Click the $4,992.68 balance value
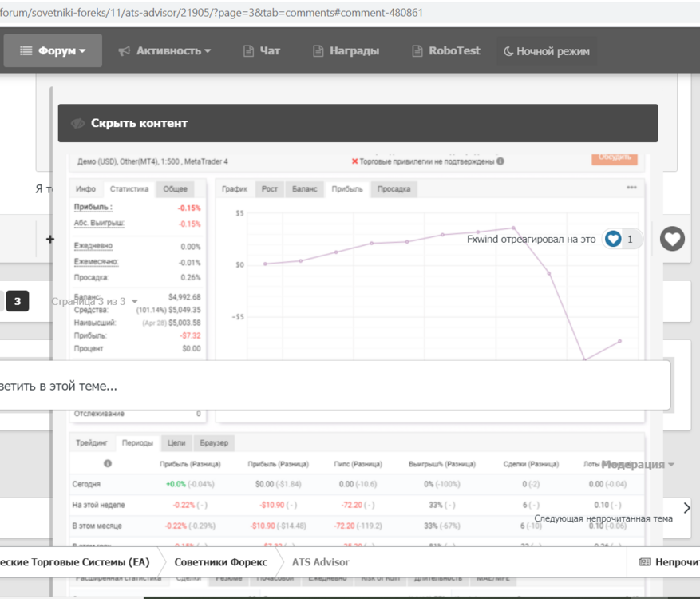The height and width of the screenshot is (599, 700). click(x=184, y=297)
